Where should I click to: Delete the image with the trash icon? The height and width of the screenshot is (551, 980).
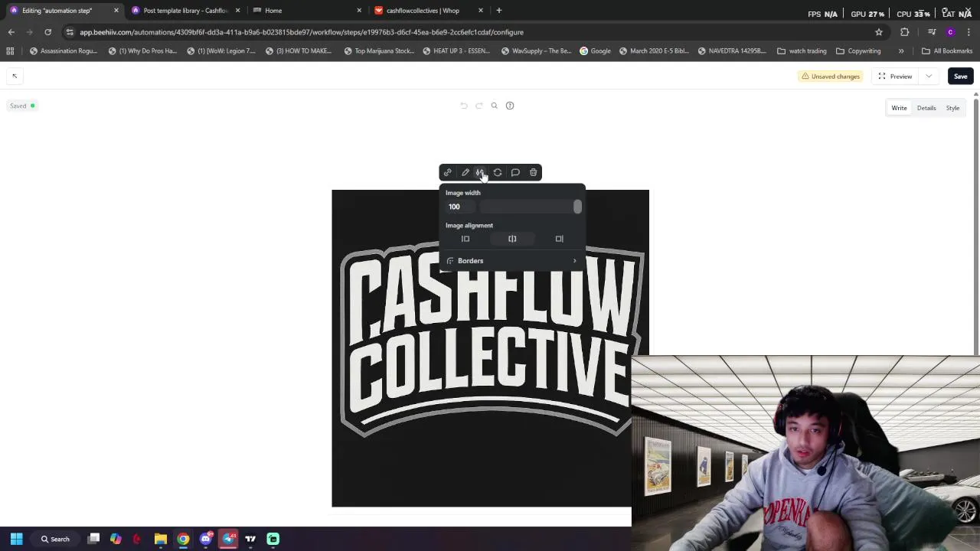(533, 172)
